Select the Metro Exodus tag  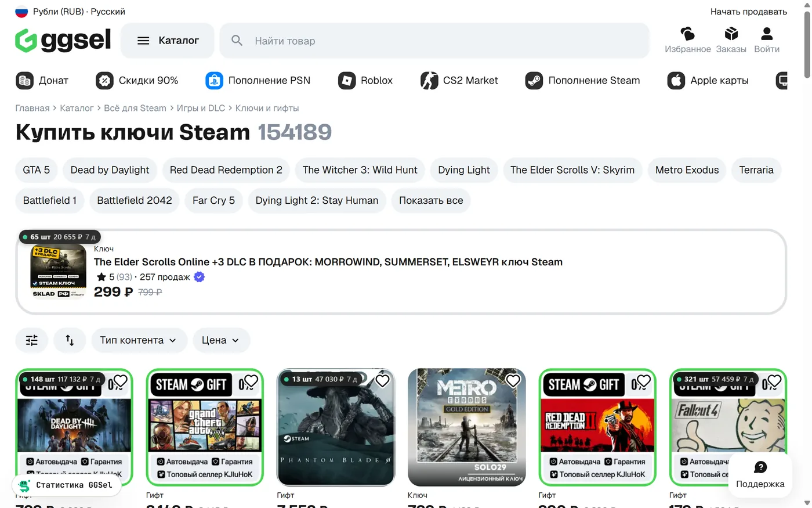click(x=687, y=170)
